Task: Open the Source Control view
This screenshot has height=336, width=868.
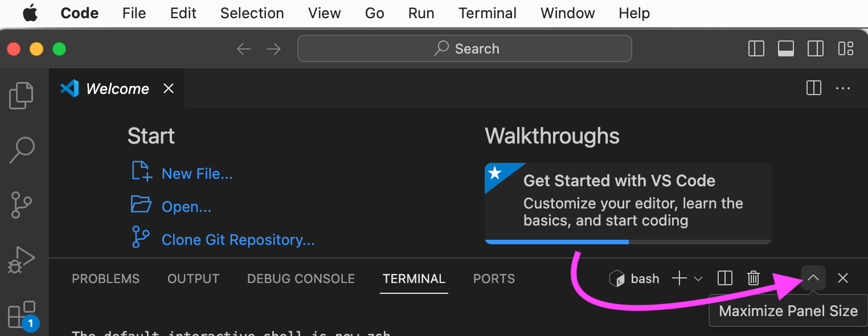Action: 22,205
